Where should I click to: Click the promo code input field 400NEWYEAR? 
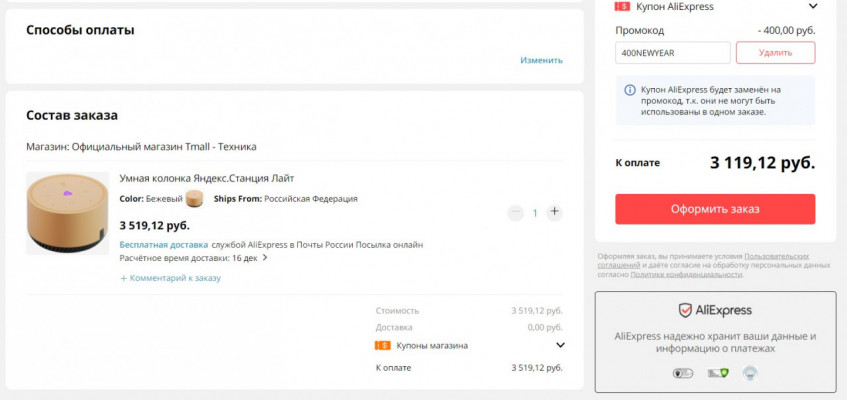pyautogui.click(x=673, y=53)
